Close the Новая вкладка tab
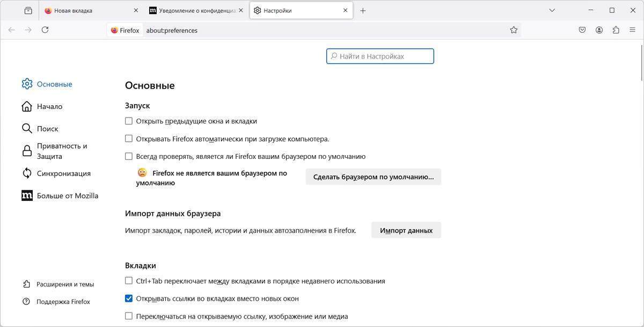Image resolution: width=644 pixels, height=327 pixels. click(136, 11)
